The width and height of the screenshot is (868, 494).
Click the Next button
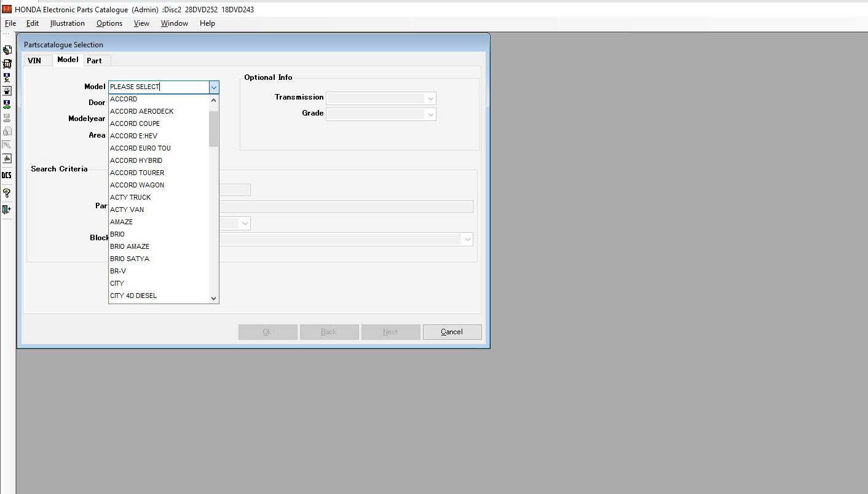pyautogui.click(x=390, y=332)
